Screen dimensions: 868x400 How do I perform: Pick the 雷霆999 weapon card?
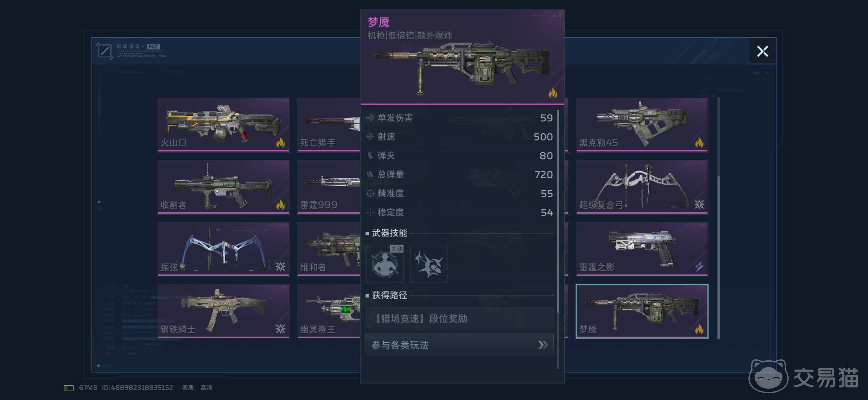point(328,187)
